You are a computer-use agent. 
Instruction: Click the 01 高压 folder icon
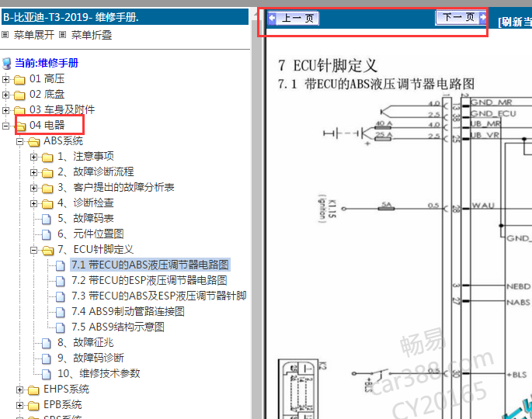click(19, 80)
